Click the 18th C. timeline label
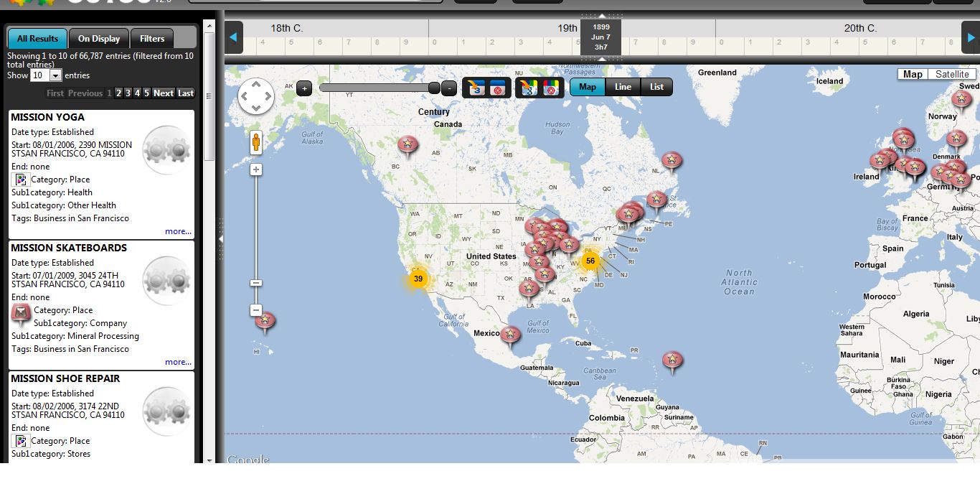 pyautogui.click(x=286, y=28)
